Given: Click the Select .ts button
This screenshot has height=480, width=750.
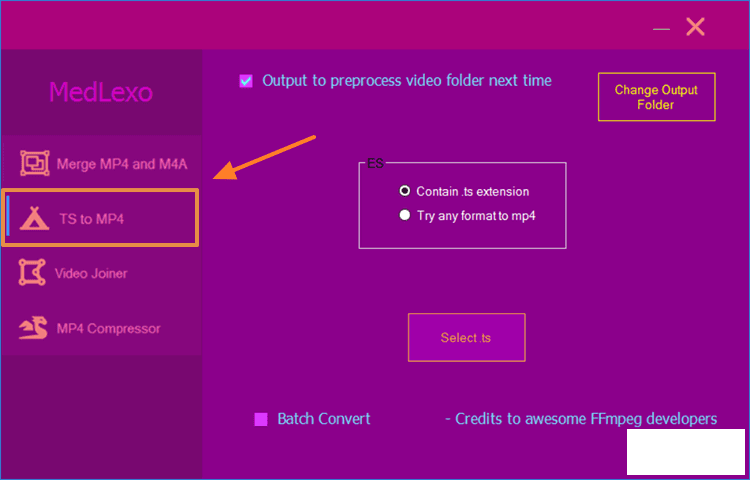Looking at the screenshot, I should [x=466, y=338].
